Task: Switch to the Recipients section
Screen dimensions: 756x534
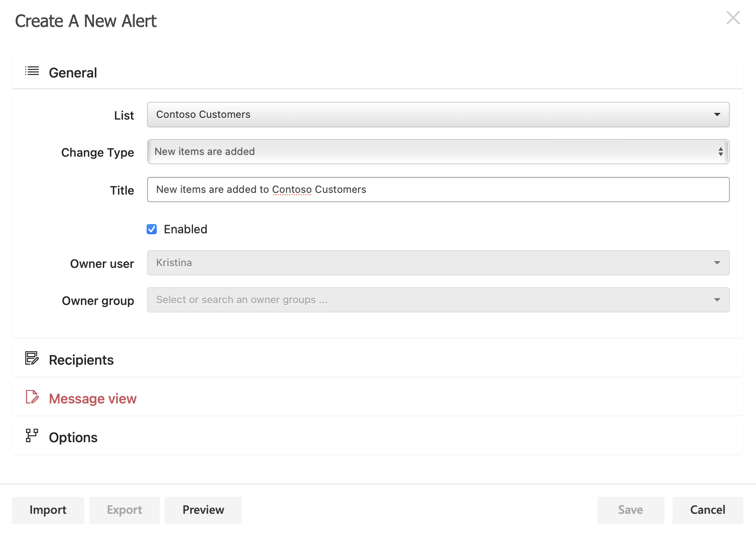Action: pos(81,359)
